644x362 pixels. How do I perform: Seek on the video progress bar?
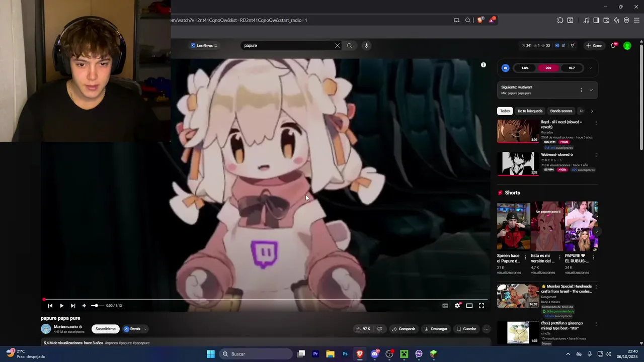click(265, 300)
